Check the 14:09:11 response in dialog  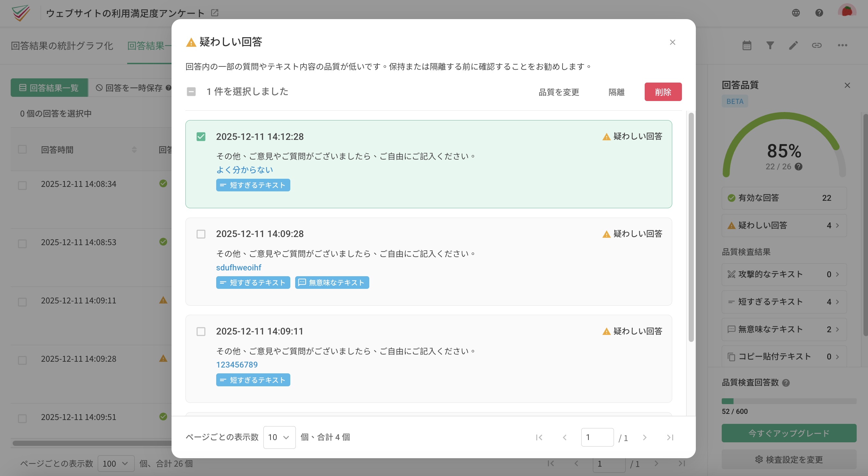[201, 331]
